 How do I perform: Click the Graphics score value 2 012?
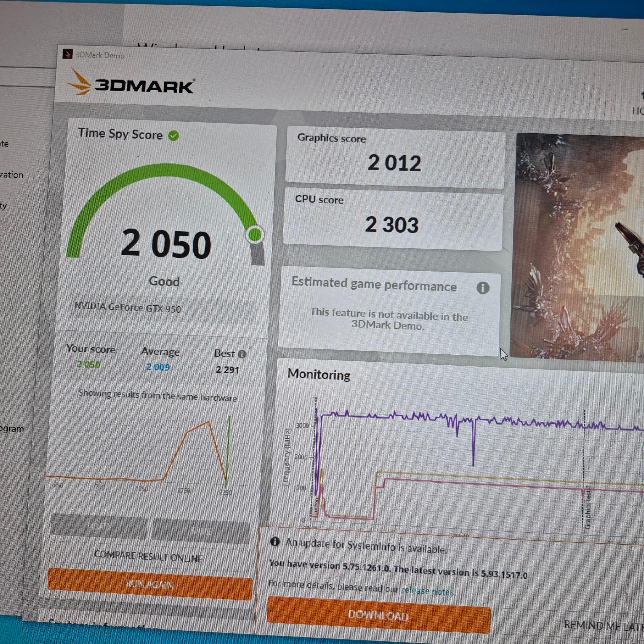(x=394, y=163)
